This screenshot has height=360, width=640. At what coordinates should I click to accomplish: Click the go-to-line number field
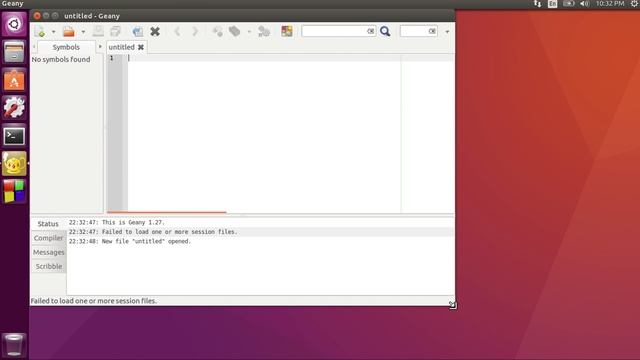(x=414, y=31)
